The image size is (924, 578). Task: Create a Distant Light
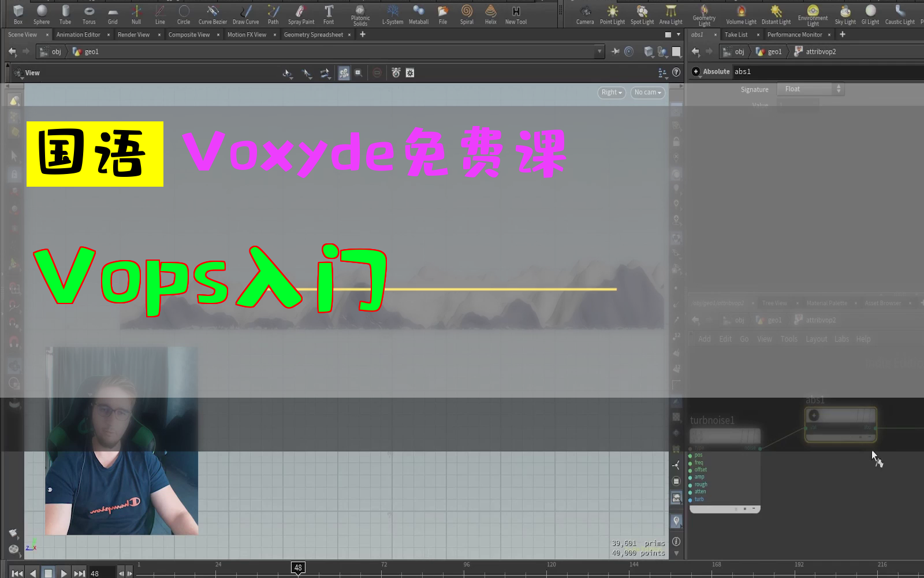pyautogui.click(x=776, y=14)
